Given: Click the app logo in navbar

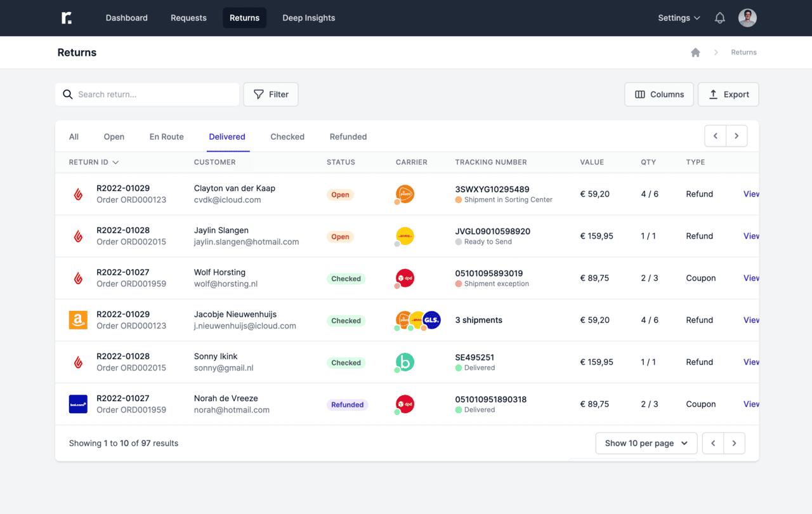Looking at the screenshot, I should coord(67,18).
